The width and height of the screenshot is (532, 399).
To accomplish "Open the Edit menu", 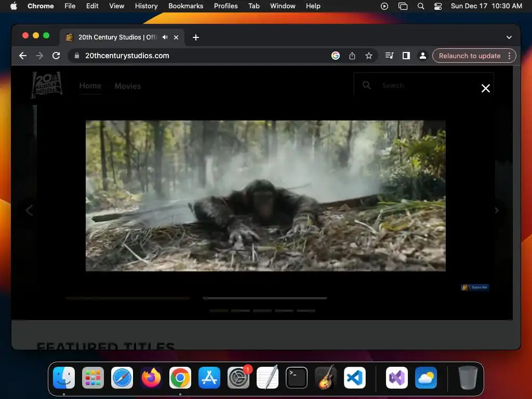I will coord(92,6).
